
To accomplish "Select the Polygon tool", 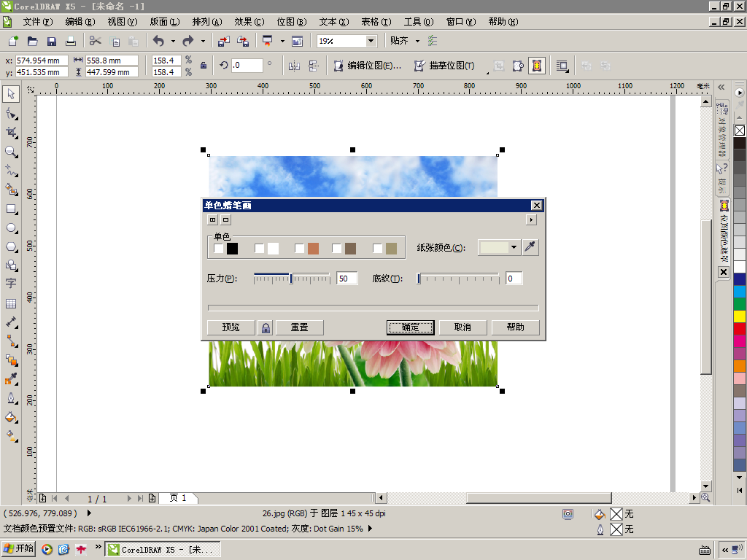I will tap(11, 246).
